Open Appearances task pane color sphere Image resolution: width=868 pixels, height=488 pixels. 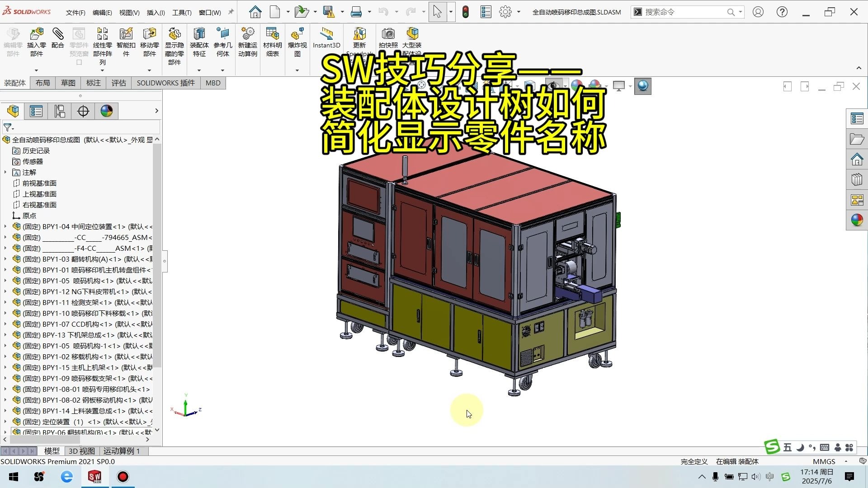[857, 220]
